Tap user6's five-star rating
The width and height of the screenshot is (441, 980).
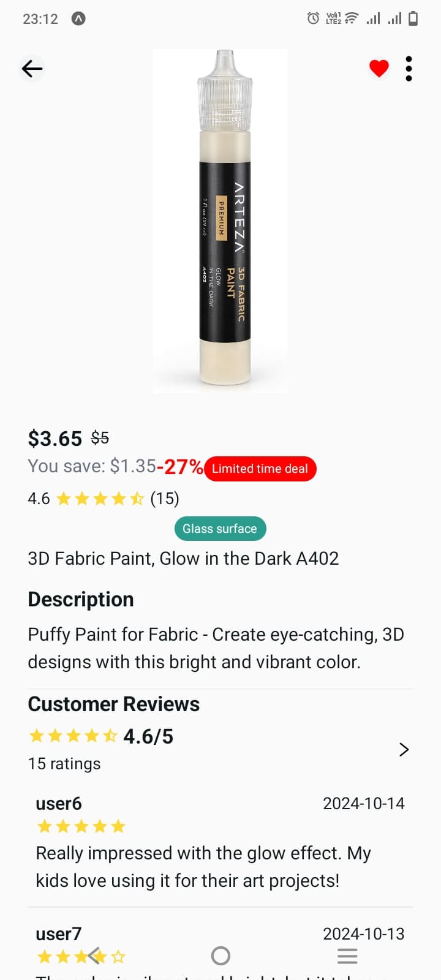click(x=81, y=827)
